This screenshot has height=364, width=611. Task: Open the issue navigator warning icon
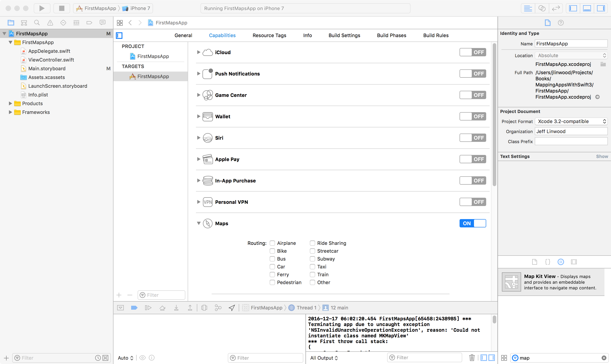point(50,22)
